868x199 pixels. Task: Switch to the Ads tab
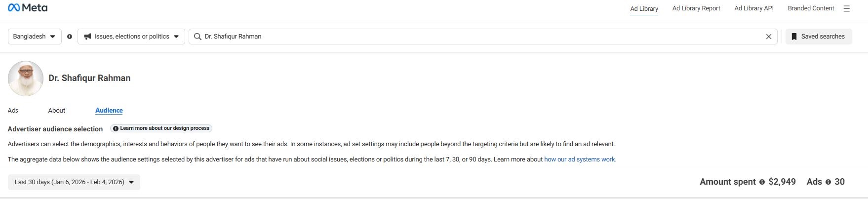(x=13, y=111)
